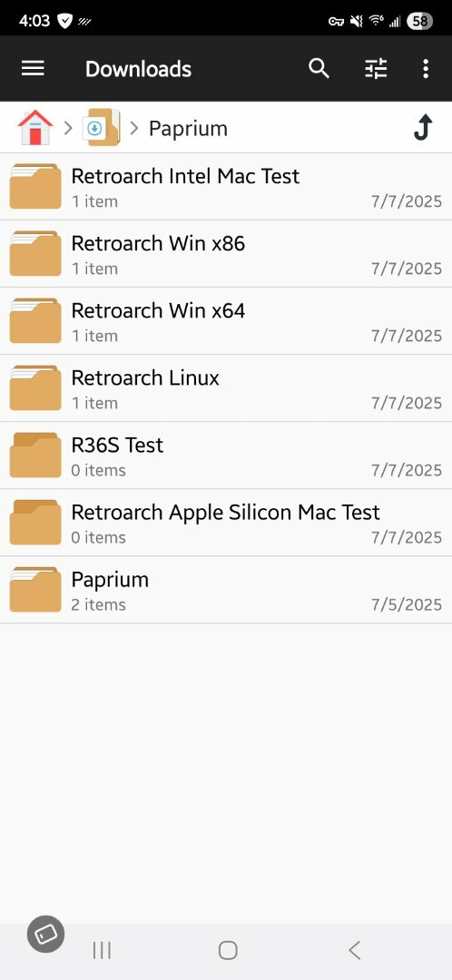Tap the Android recent apps button

click(x=102, y=950)
